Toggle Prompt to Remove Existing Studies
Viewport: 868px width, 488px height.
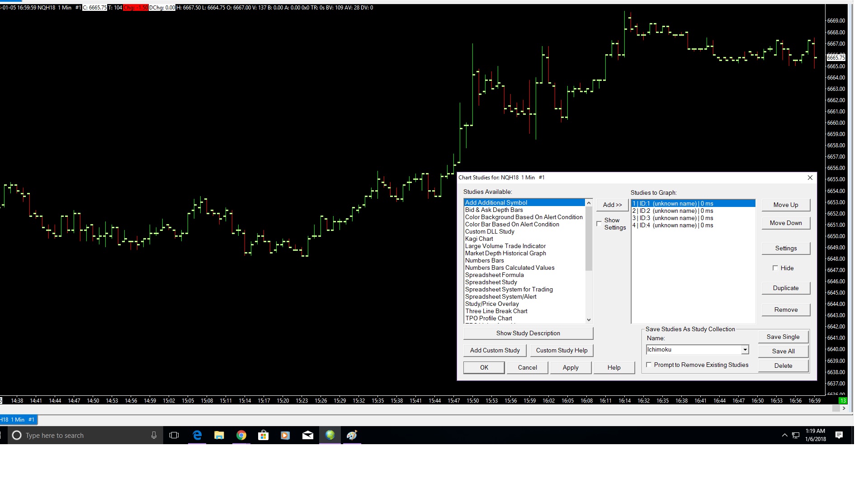click(x=649, y=365)
